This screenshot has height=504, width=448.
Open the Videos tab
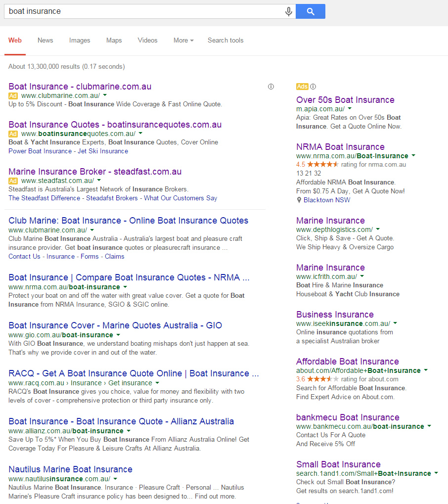[147, 41]
